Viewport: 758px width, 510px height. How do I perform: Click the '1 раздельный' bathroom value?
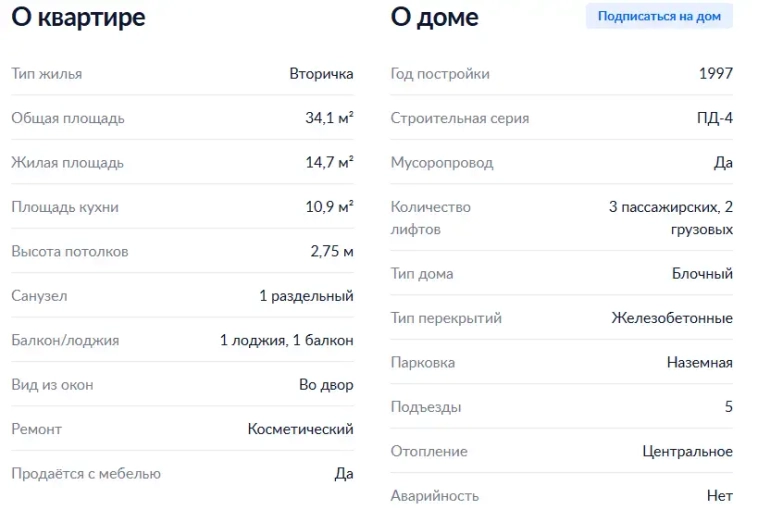pyautogui.click(x=306, y=296)
